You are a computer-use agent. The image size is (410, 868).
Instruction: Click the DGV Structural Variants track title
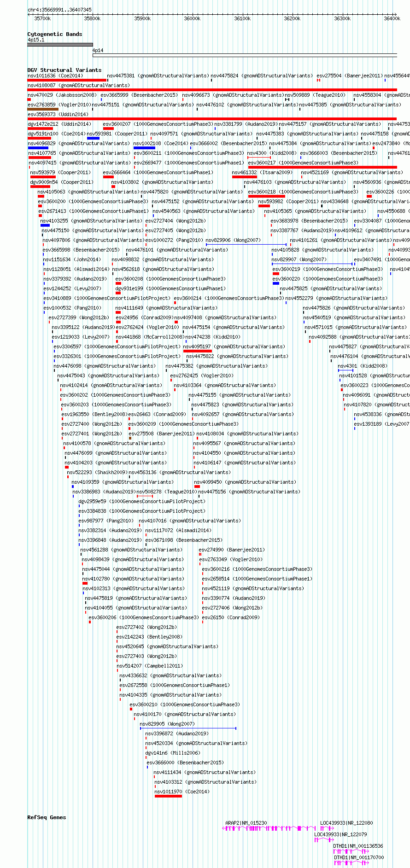tap(64, 70)
